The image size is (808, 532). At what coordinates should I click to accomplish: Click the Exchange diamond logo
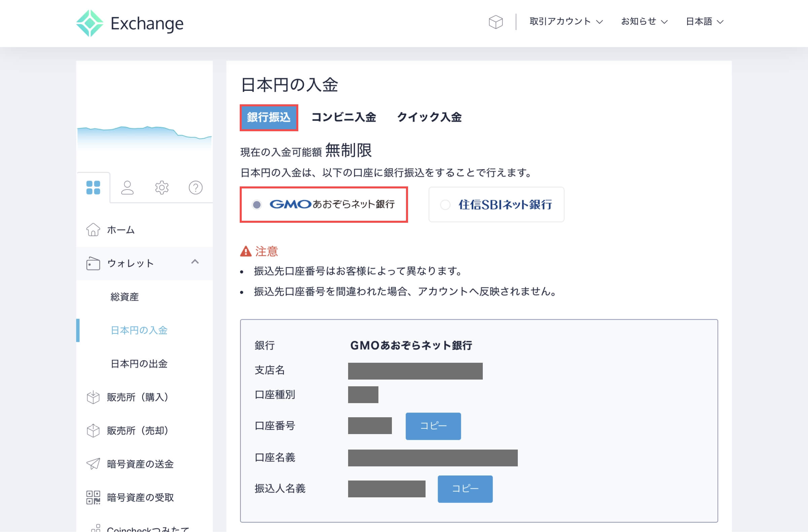pyautogui.click(x=90, y=23)
